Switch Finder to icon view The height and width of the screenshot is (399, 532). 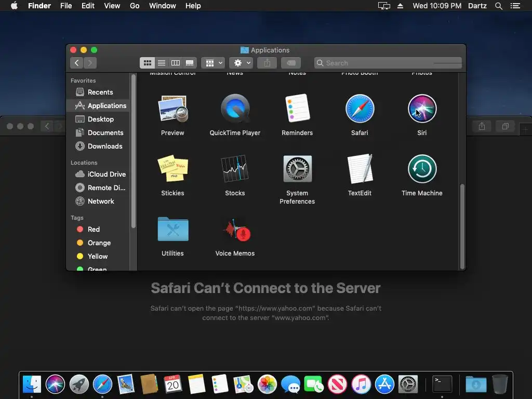[147, 63]
